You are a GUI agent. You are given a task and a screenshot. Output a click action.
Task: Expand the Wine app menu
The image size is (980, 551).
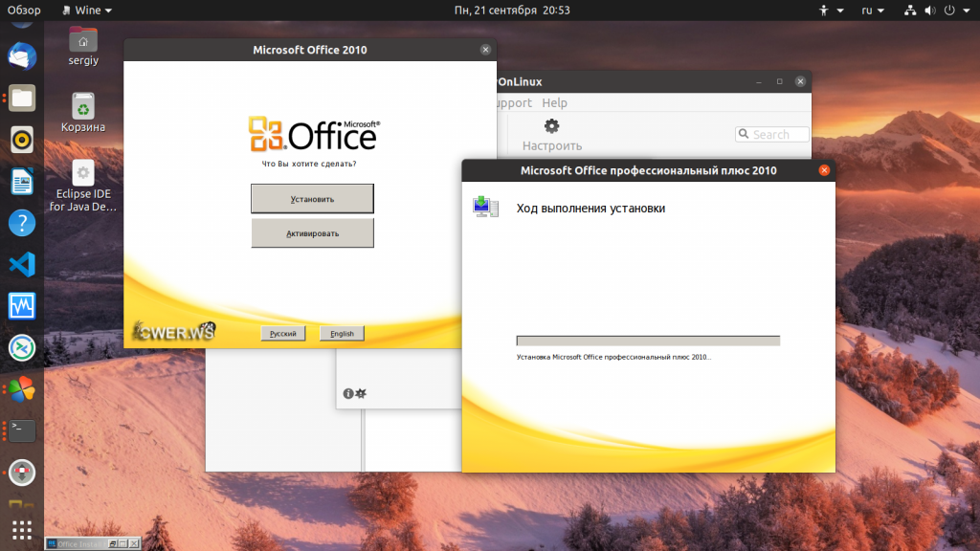pyautogui.click(x=87, y=10)
